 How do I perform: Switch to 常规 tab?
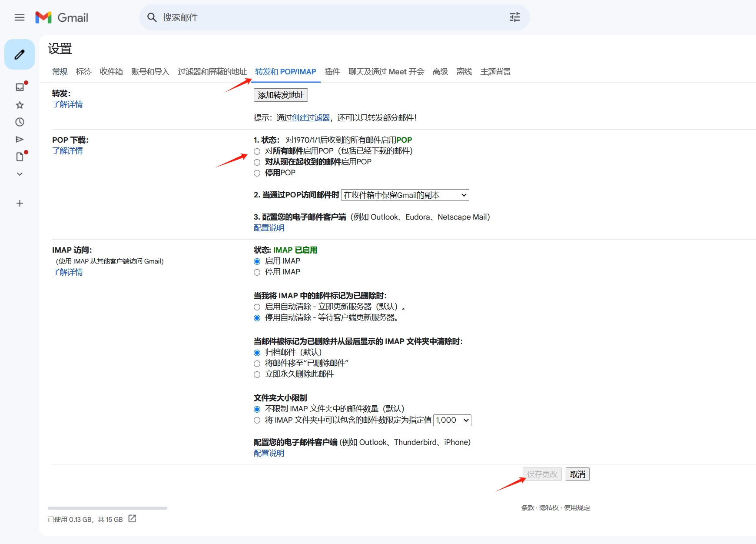(60, 72)
